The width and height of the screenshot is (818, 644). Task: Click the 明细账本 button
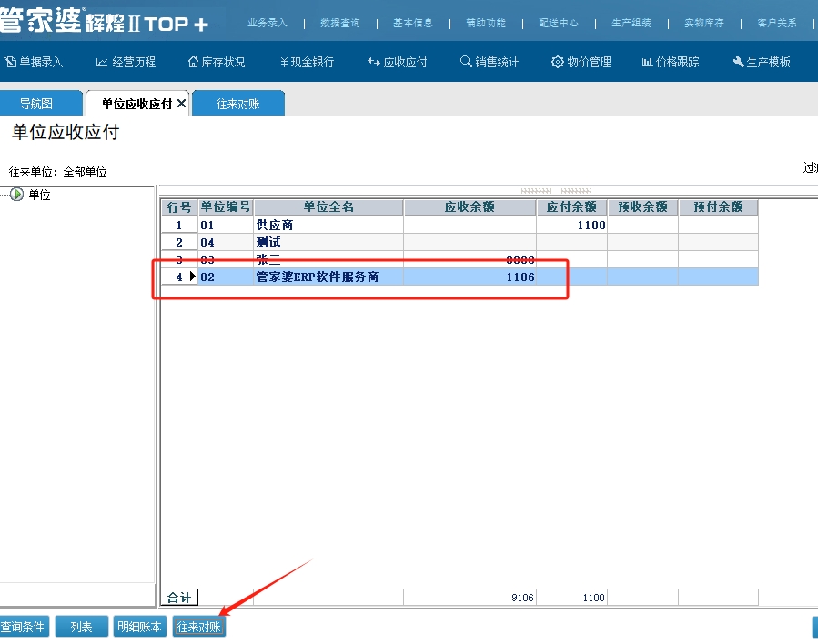pos(139,627)
